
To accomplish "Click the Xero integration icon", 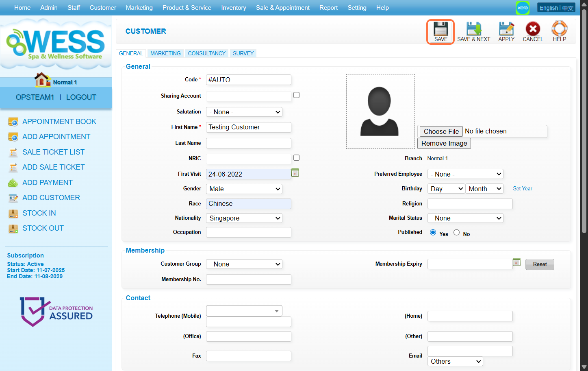I will point(523,8).
